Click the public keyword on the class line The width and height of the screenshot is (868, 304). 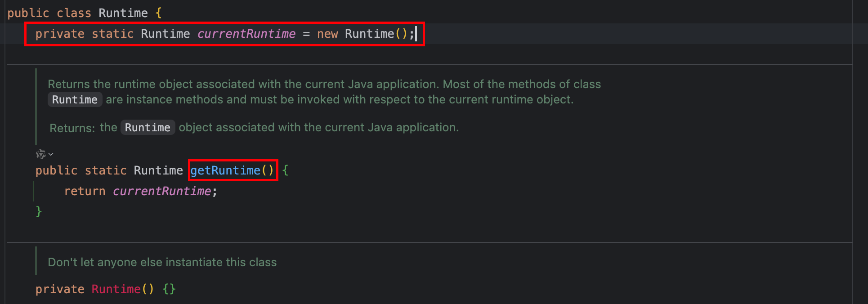coord(28,13)
